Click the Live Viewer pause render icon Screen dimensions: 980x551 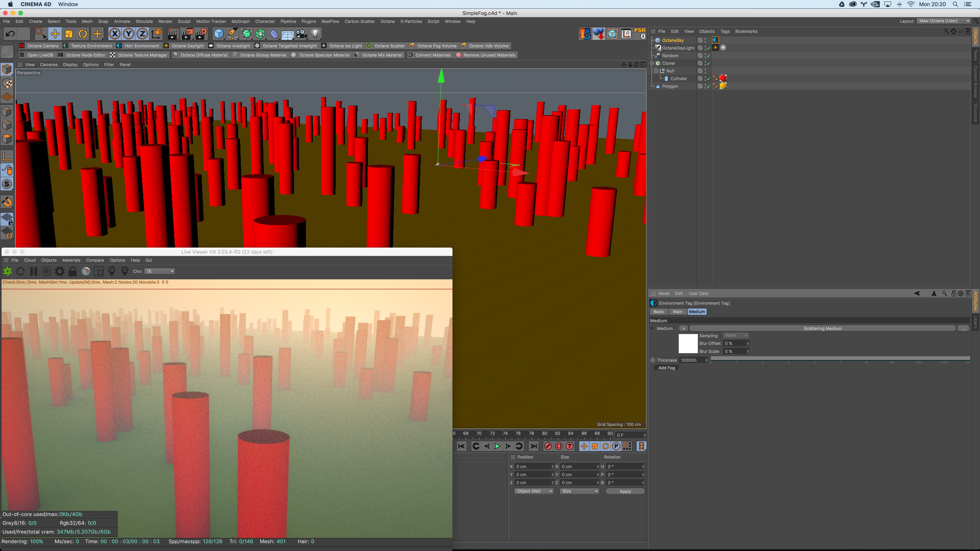[x=33, y=271]
